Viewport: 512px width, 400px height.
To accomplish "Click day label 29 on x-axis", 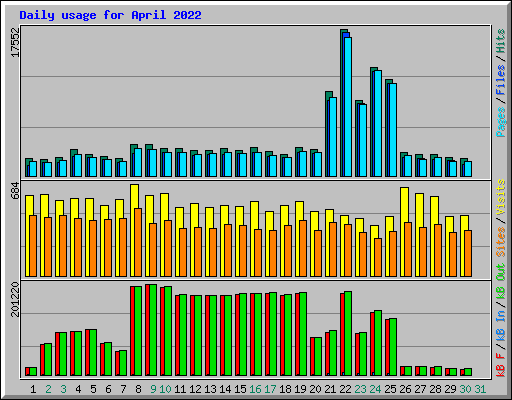I will pyautogui.click(x=450, y=389).
